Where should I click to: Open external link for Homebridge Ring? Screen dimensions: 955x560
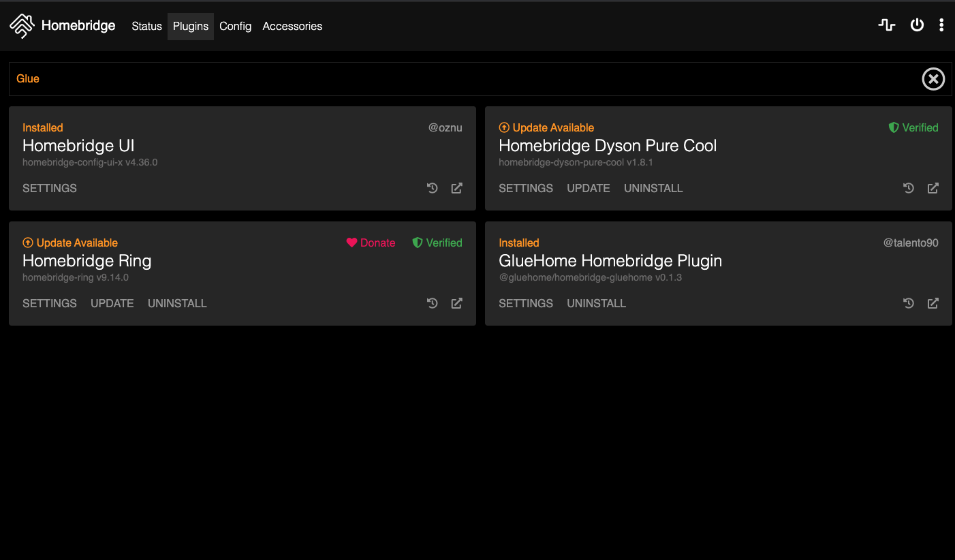(x=457, y=303)
